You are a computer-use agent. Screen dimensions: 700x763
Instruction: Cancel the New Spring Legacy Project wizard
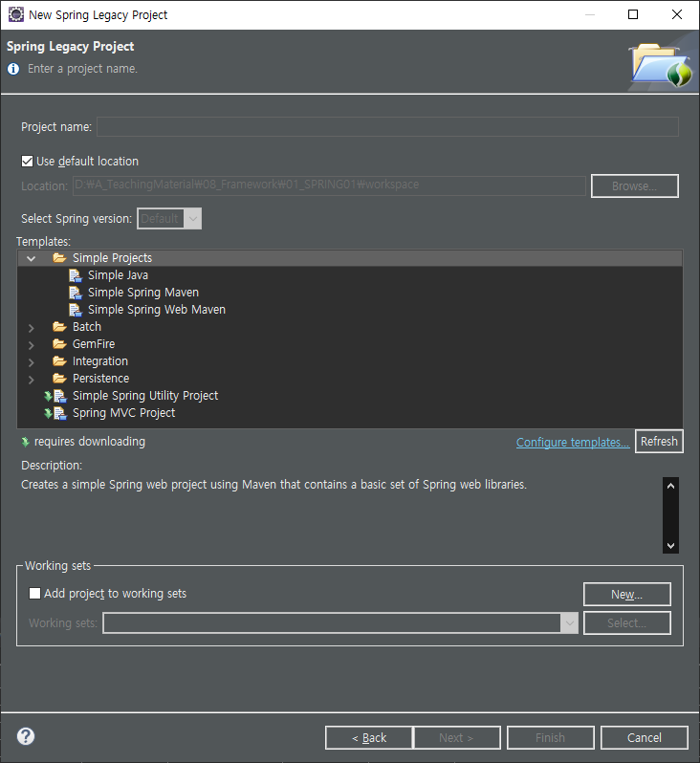[x=644, y=738]
